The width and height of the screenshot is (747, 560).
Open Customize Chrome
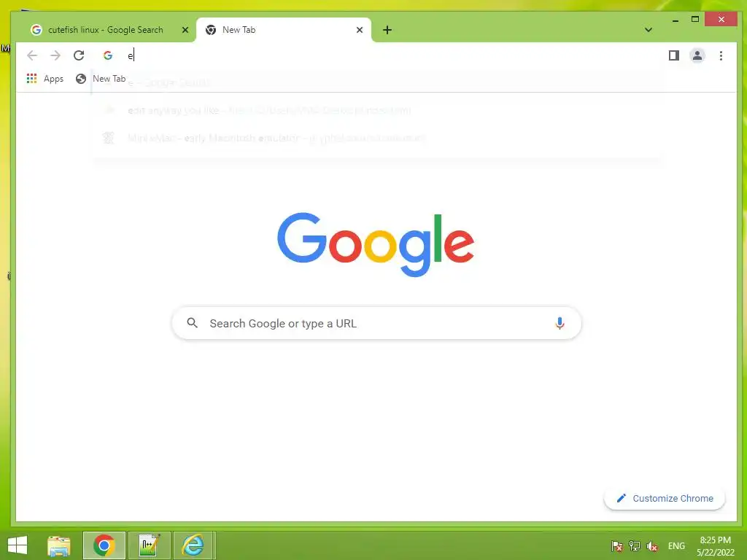(x=665, y=499)
